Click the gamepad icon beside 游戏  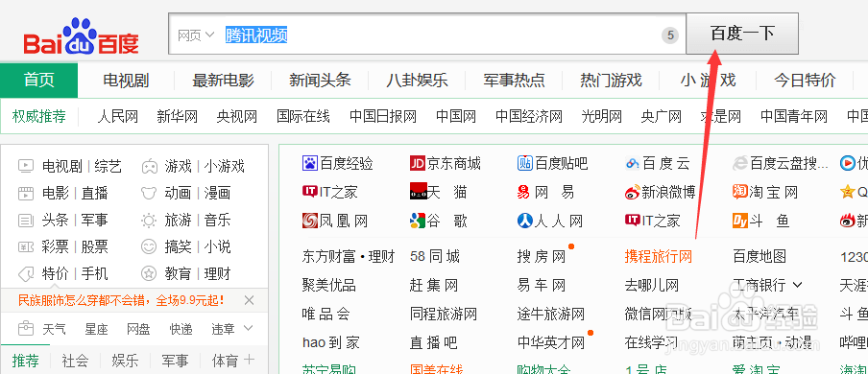(149, 166)
